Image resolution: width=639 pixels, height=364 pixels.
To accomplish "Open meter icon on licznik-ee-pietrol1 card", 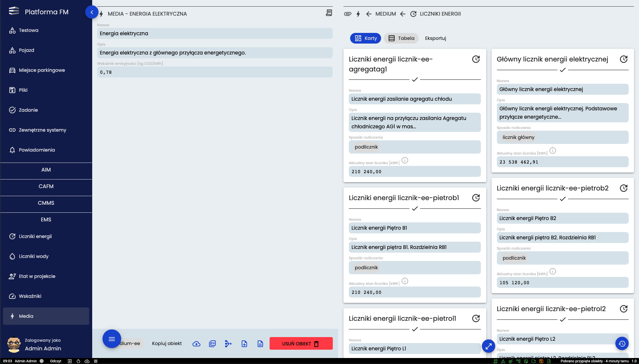I will pyautogui.click(x=476, y=318).
